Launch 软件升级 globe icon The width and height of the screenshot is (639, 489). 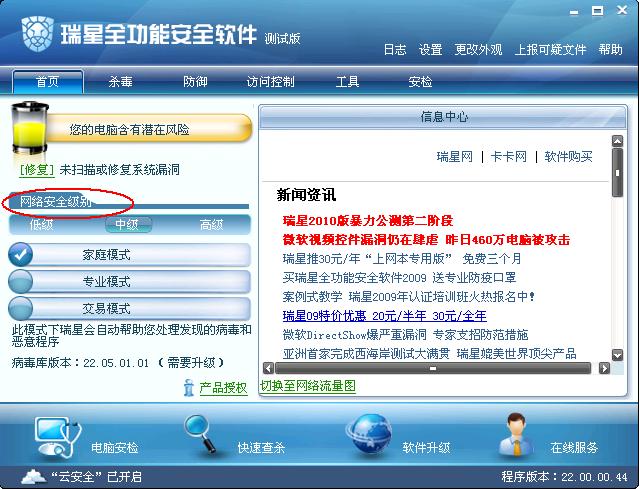click(369, 434)
